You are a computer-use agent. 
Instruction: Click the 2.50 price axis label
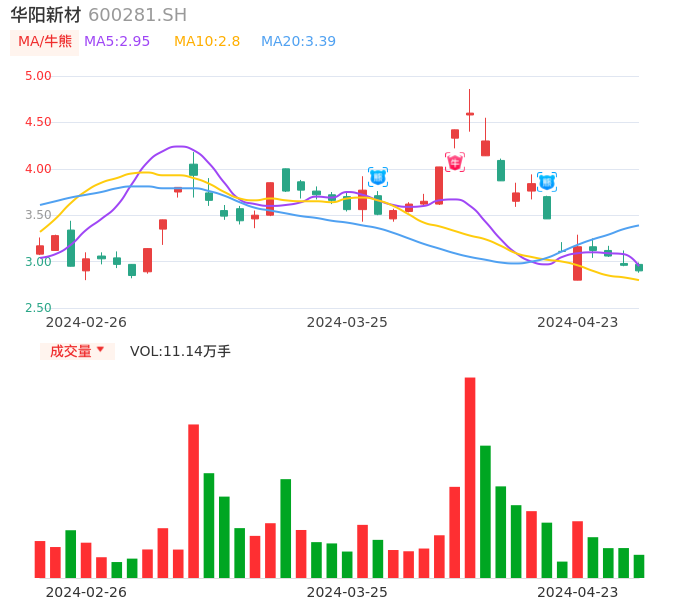point(38,308)
